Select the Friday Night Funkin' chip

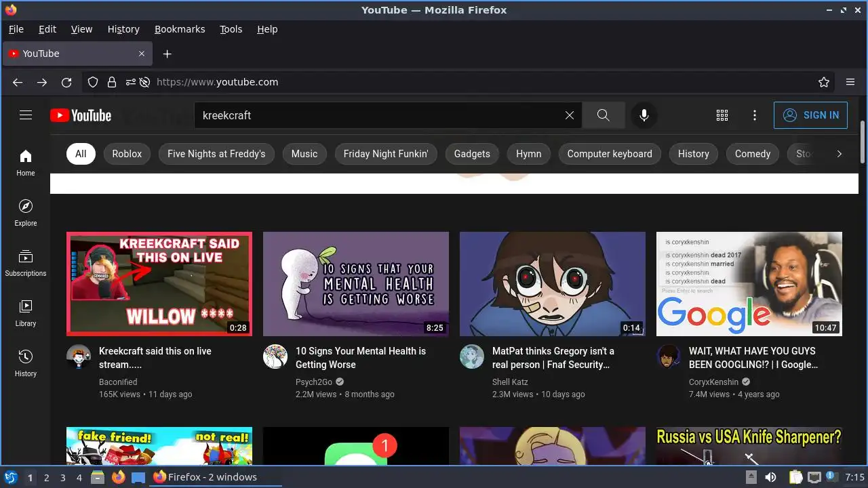(x=386, y=154)
